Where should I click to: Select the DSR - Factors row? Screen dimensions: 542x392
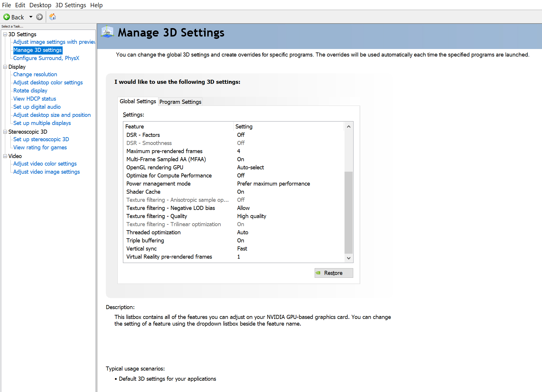tap(234, 135)
